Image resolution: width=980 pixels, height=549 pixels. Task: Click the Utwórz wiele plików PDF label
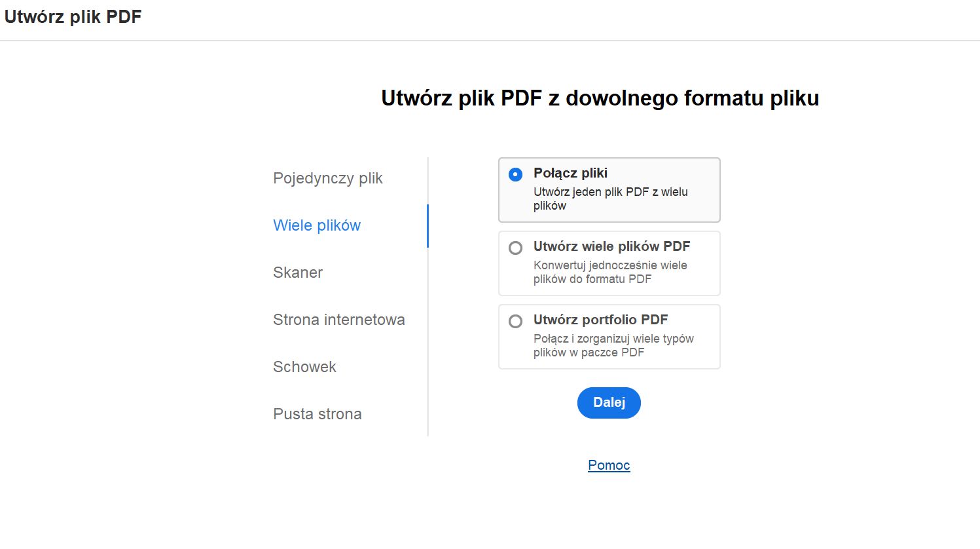coord(611,246)
